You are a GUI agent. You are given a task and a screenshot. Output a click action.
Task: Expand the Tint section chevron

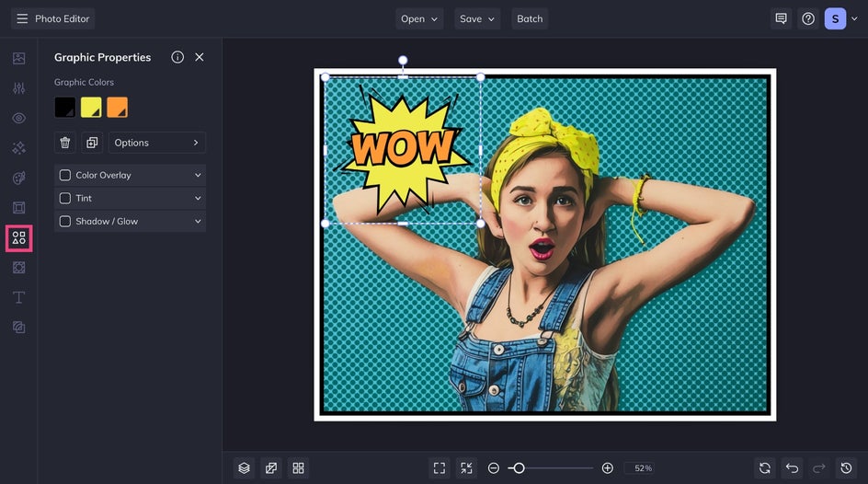pyautogui.click(x=198, y=198)
